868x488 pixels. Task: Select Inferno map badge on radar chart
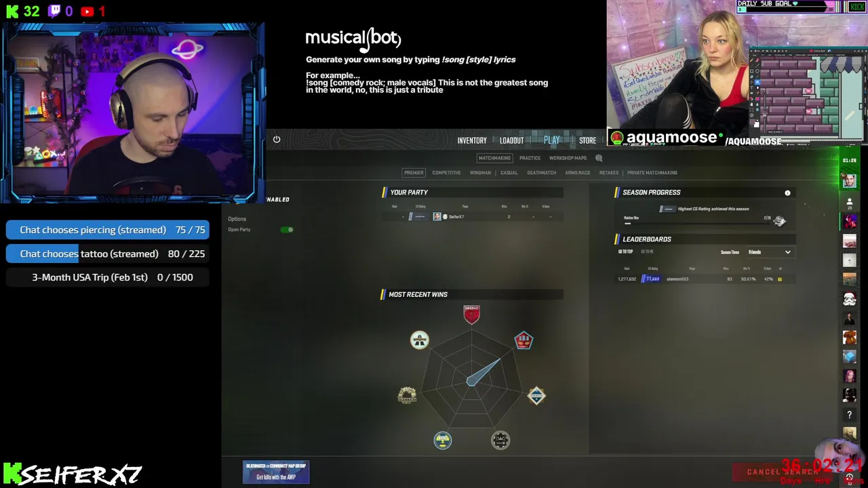click(x=471, y=314)
